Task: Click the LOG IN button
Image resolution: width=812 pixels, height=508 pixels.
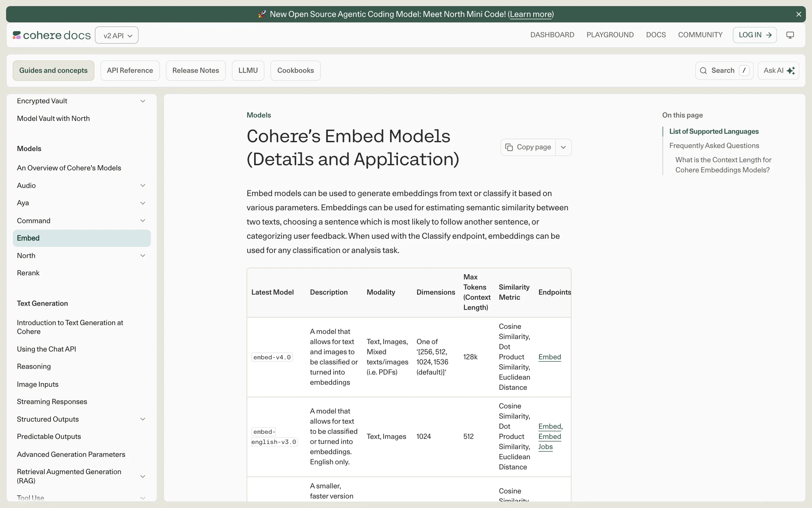Action: [x=755, y=35]
